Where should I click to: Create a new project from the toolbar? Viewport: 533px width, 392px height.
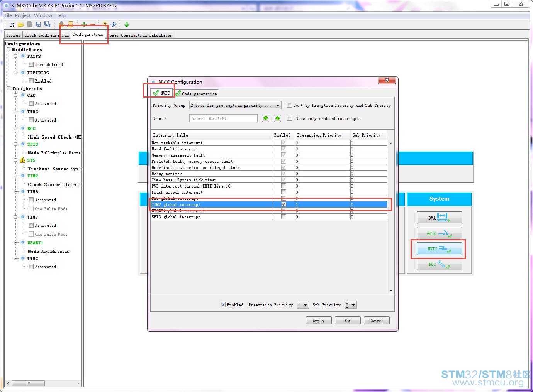(12, 24)
